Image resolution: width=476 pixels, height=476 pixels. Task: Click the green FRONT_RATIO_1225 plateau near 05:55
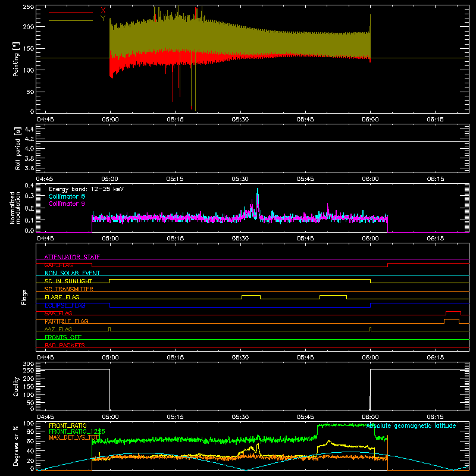[346, 425]
